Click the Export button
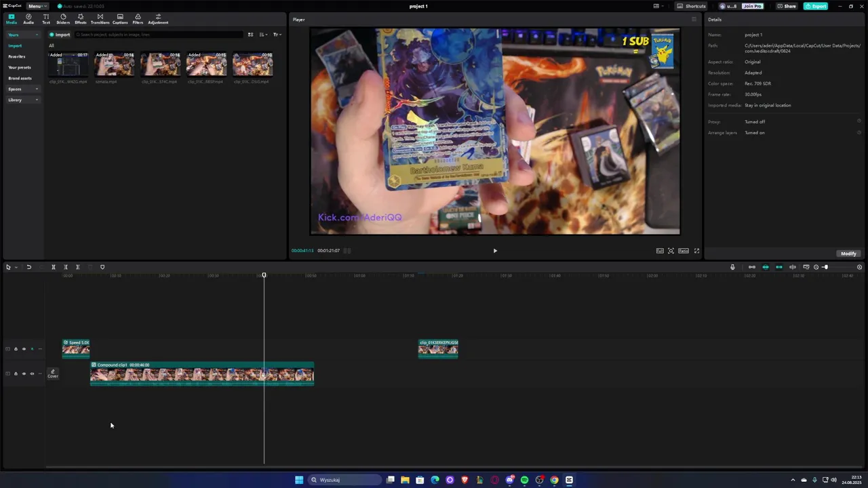868x488 pixels. (816, 6)
